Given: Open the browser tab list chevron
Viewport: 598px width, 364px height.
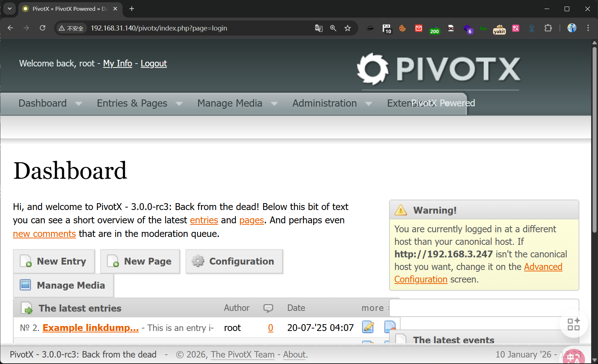Looking at the screenshot, I should tap(10, 9).
